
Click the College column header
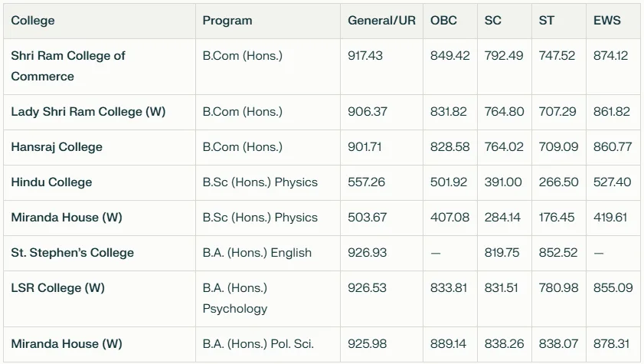tap(100, 21)
